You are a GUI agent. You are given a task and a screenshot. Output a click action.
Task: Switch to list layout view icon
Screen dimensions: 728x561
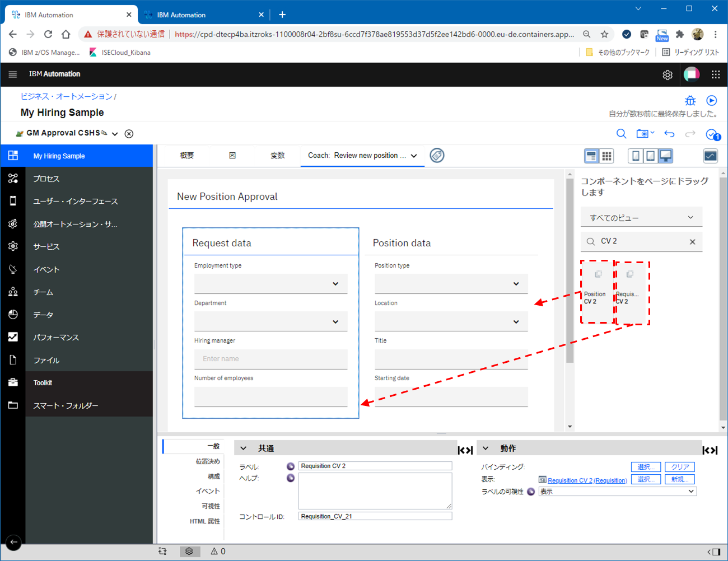[x=591, y=156]
